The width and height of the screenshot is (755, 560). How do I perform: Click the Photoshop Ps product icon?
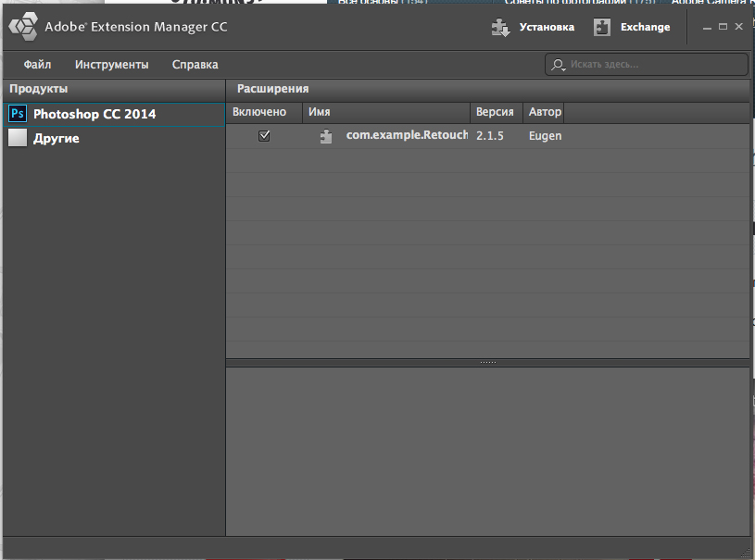tap(18, 114)
